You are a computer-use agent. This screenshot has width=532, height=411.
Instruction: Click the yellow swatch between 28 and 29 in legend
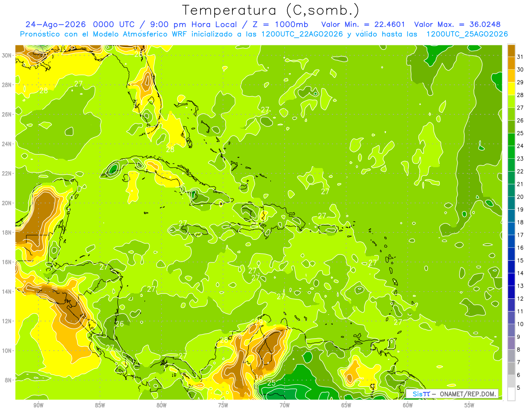click(x=511, y=89)
